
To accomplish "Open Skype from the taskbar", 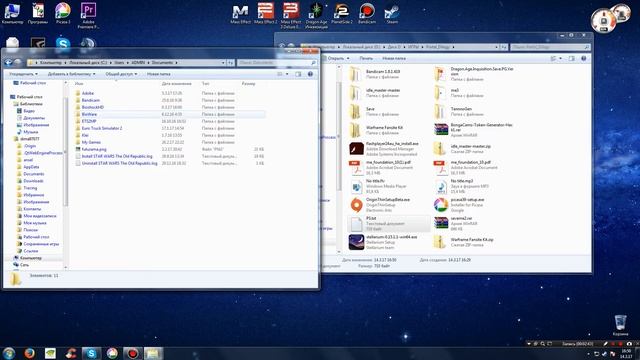I will pos(91,353).
